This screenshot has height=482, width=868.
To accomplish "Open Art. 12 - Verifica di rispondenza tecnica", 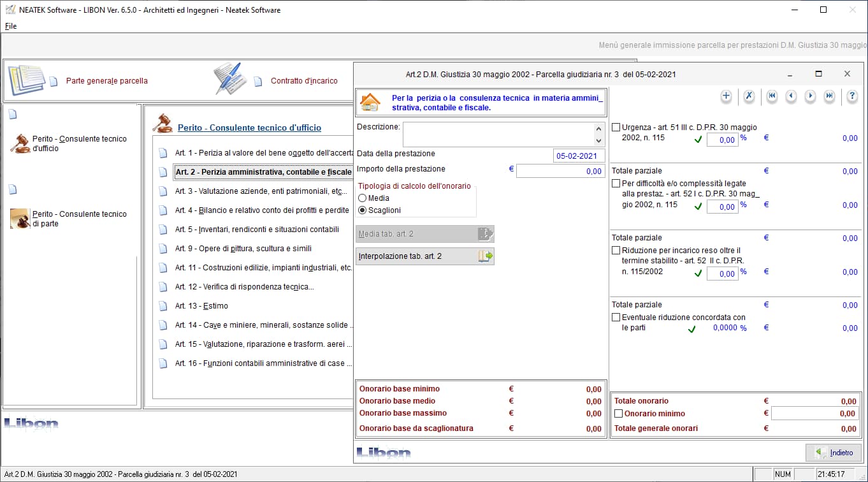I will coord(245,287).
